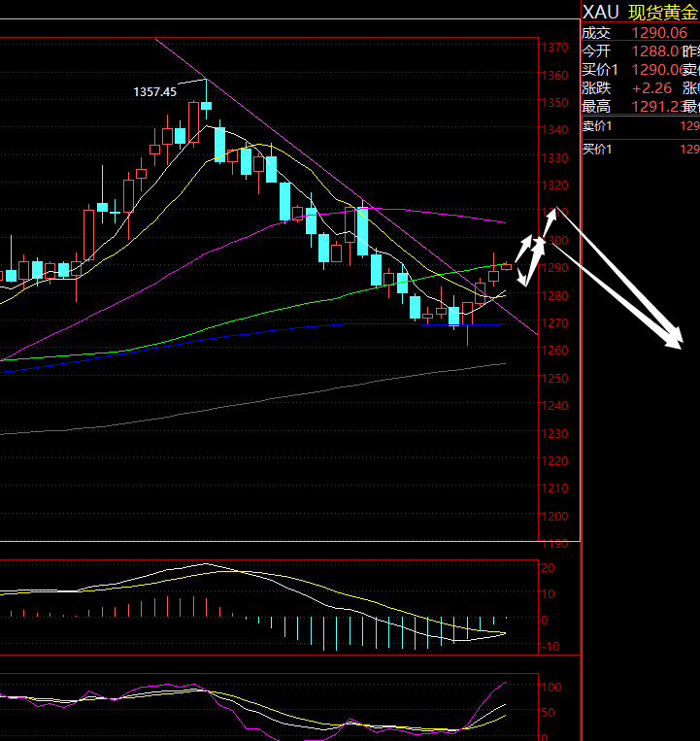700x741 pixels.
Task: Click the 100 level on oscillator axis
Action: point(550,688)
